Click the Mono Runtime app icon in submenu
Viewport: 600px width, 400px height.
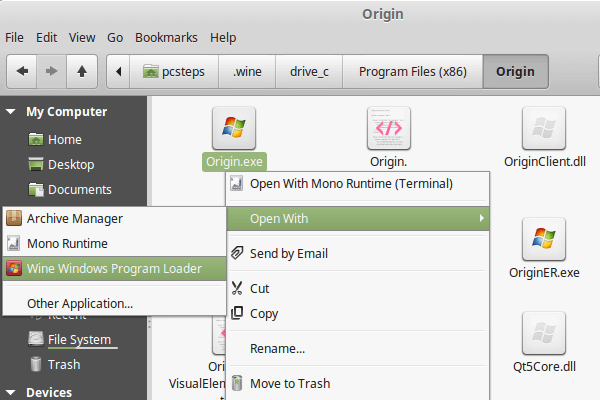pyautogui.click(x=14, y=243)
